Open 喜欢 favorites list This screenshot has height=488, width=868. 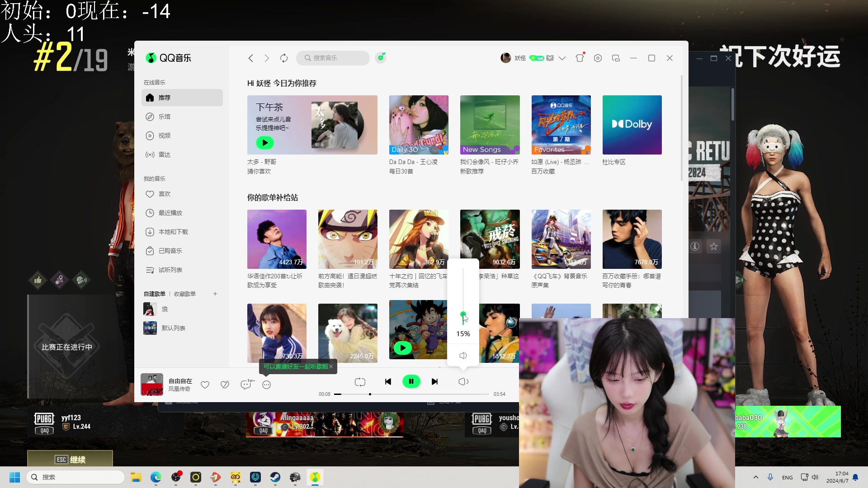[x=182, y=194]
